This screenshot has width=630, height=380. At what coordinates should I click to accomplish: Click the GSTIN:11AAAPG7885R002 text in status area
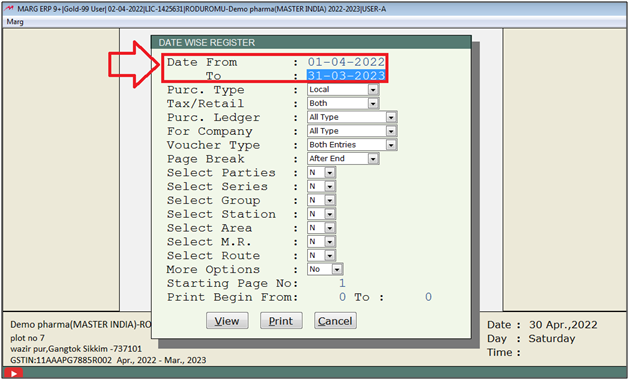pos(61,360)
